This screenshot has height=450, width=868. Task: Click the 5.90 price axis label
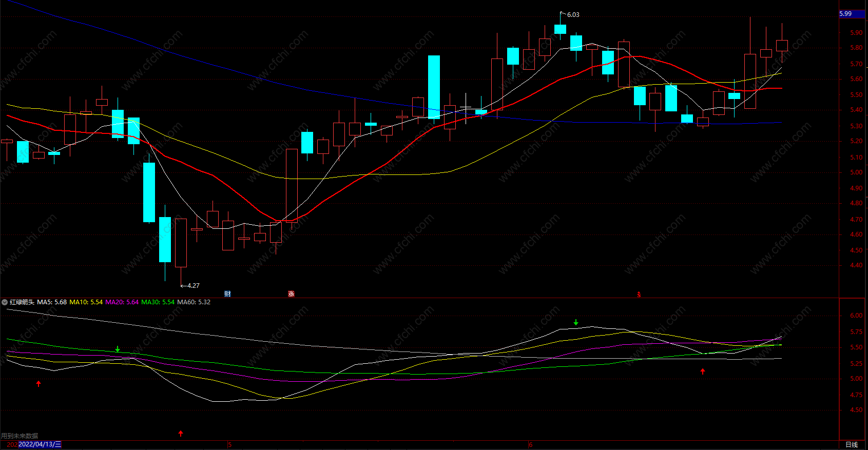click(x=856, y=32)
